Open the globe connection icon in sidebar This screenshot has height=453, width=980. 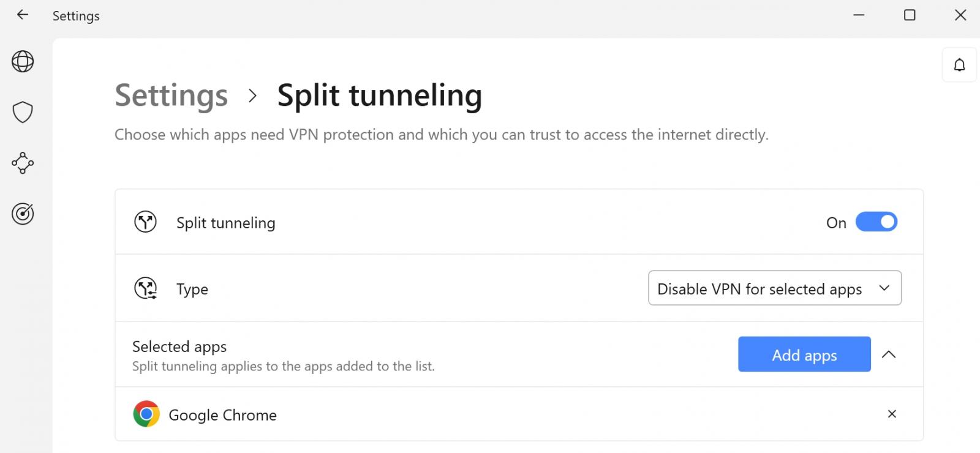tap(22, 61)
